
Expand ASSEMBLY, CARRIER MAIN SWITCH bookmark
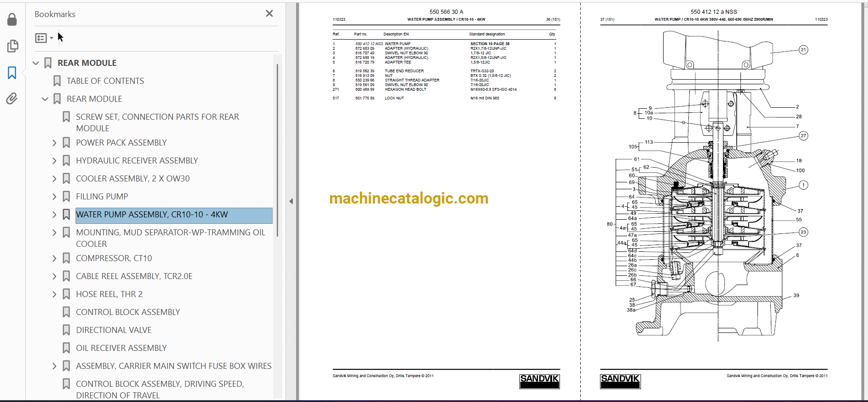pyautogui.click(x=54, y=366)
